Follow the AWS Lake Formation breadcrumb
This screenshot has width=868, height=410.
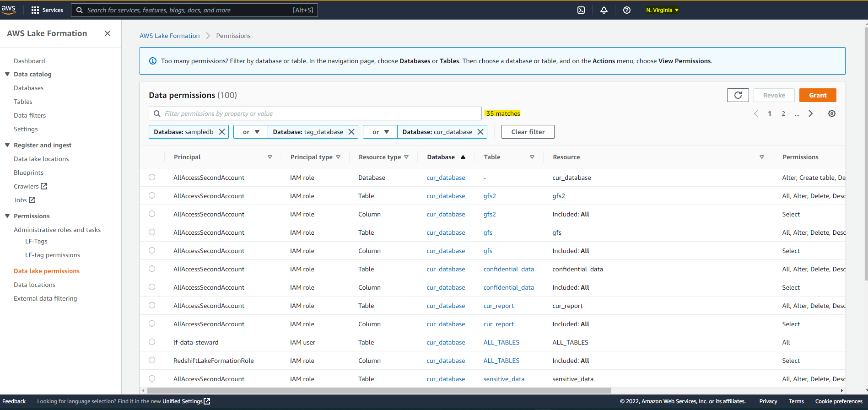click(170, 36)
